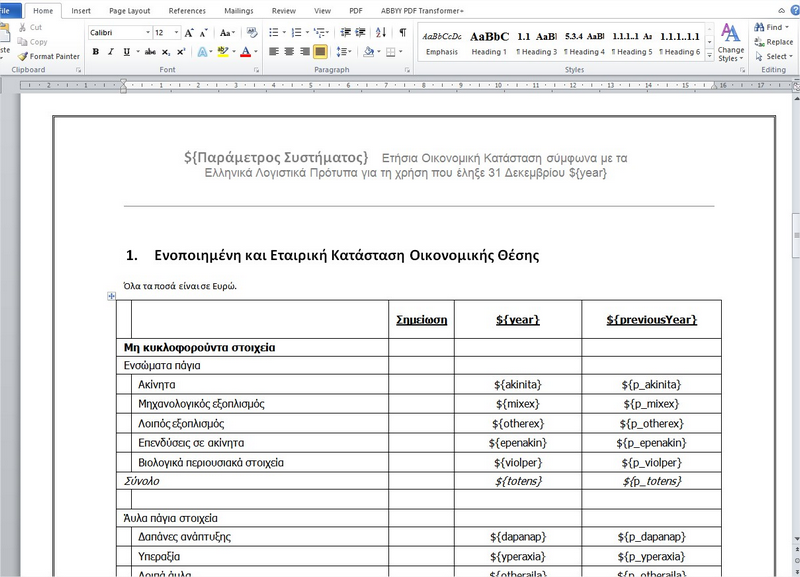Switch to the References tab
800x577 pixels.
point(187,11)
